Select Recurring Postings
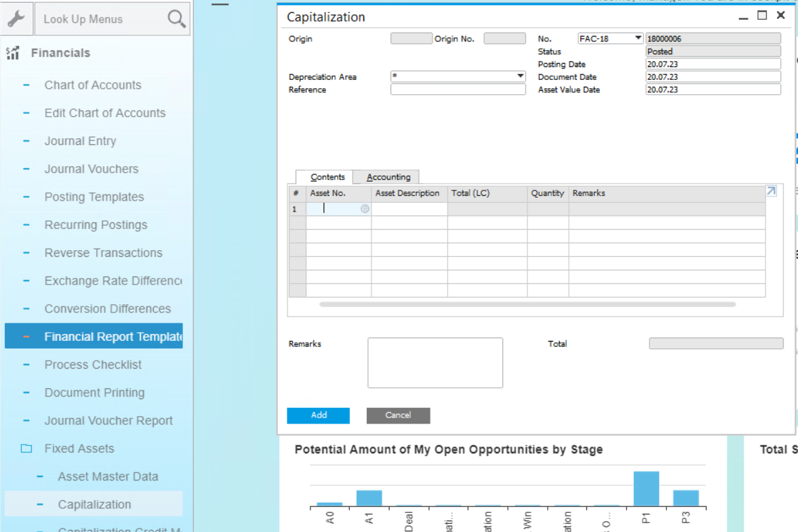Screen dimensions: 798x532 pyautogui.click(x=96, y=225)
